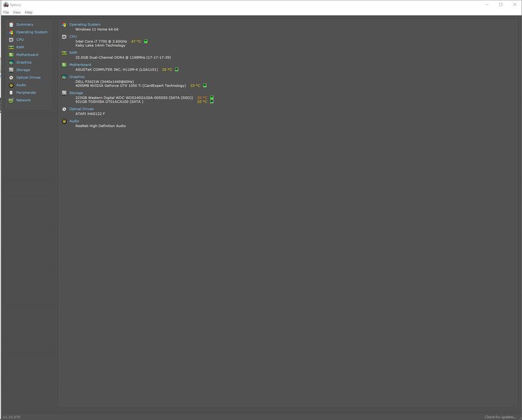The height and width of the screenshot is (420, 522).
Task: Click ASUSTeK COMPUTER INC. H110M-K text
Action: 116,70
